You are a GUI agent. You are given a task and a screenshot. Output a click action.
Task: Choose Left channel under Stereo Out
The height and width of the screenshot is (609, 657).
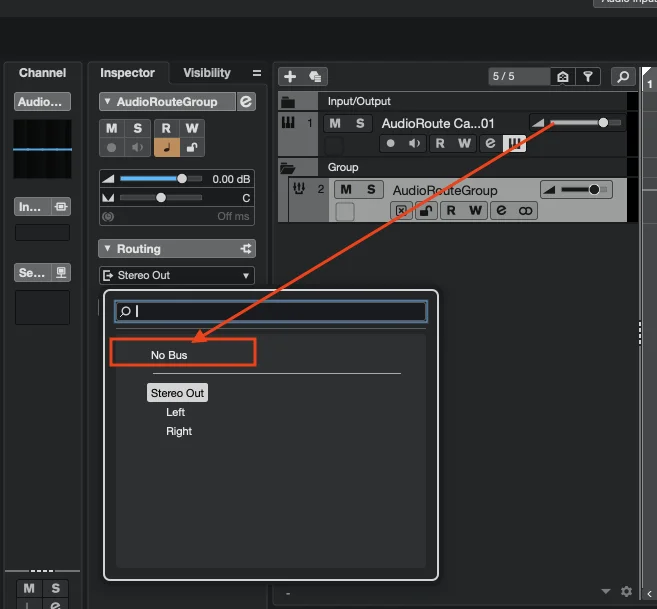tap(175, 412)
